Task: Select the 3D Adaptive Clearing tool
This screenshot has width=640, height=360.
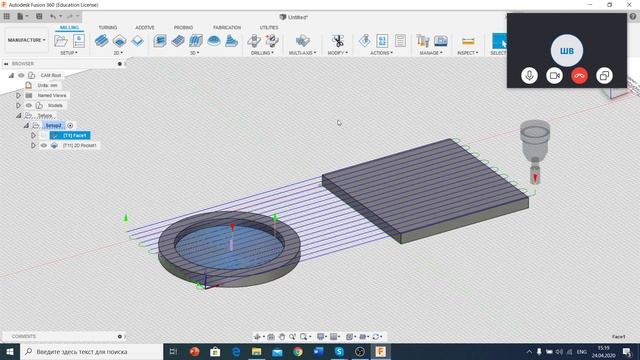Action: point(160,41)
